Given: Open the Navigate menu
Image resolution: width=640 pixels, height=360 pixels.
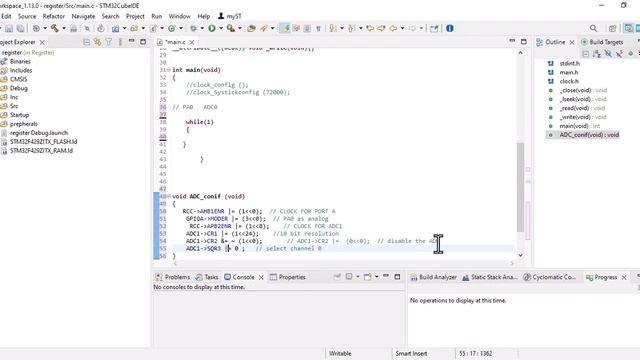Looking at the screenshot, I should coord(83,16).
